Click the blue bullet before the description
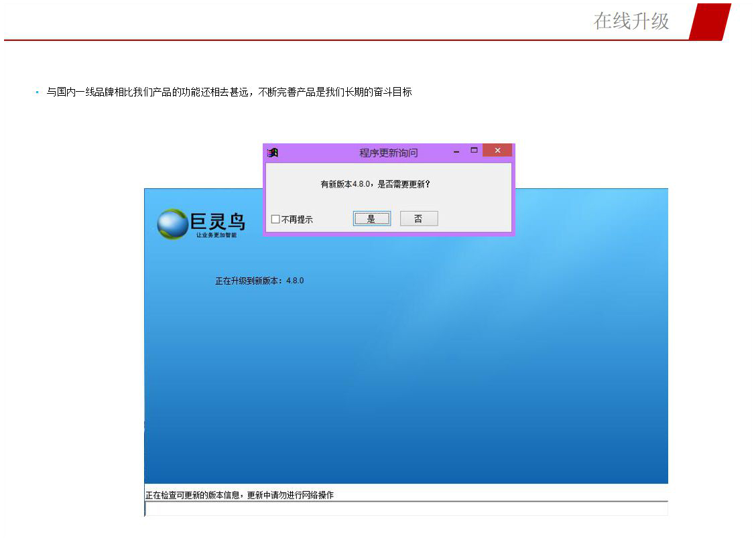756x542 pixels. pos(38,92)
